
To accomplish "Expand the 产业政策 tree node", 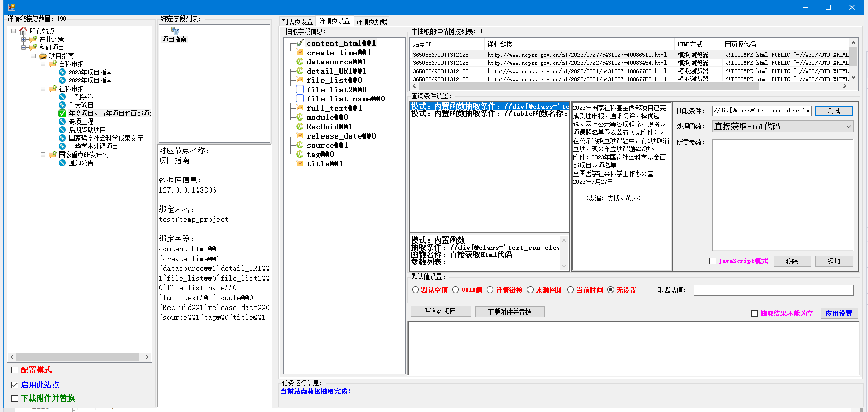I will tap(23, 39).
